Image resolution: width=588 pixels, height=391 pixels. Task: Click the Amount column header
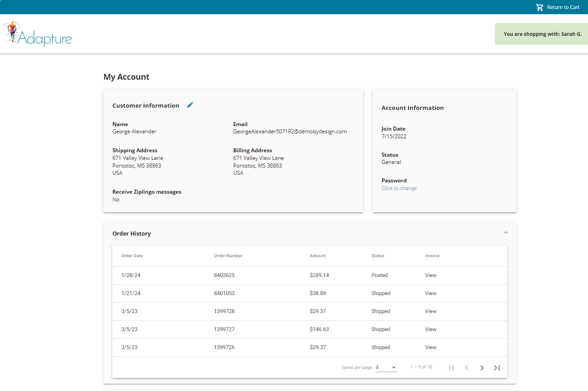tap(318, 256)
